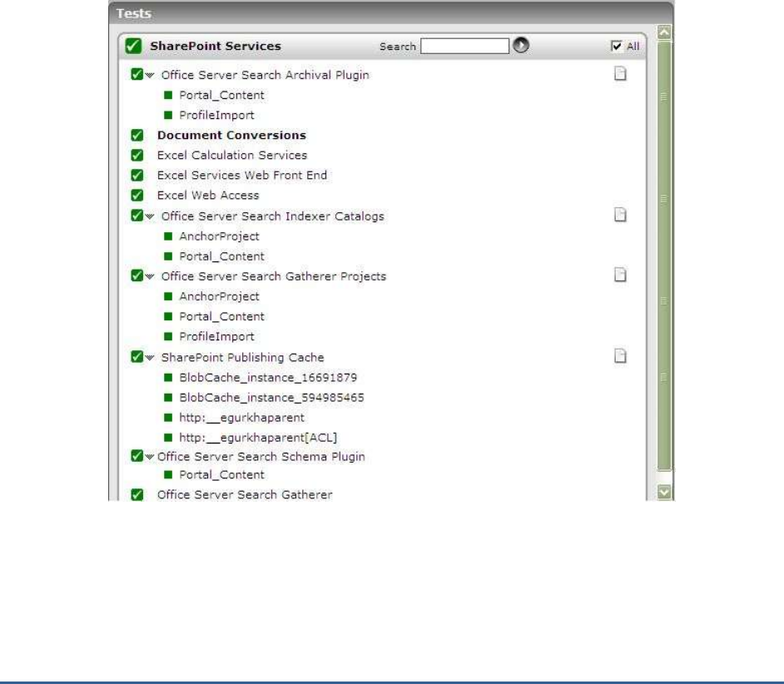Select ProfileImport under Gatherer Projects
784x684 pixels.
pyautogui.click(x=216, y=336)
